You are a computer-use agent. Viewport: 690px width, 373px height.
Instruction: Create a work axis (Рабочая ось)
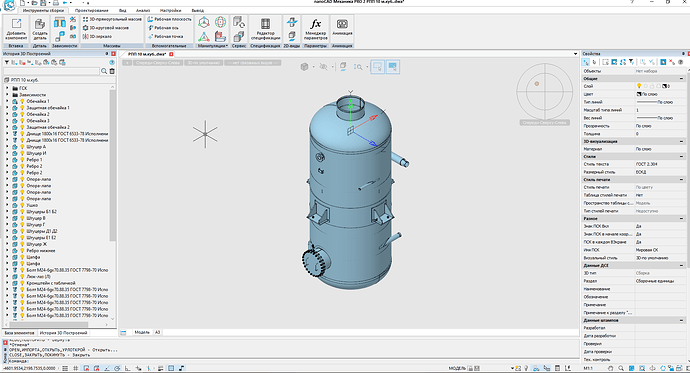tap(163, 28)
